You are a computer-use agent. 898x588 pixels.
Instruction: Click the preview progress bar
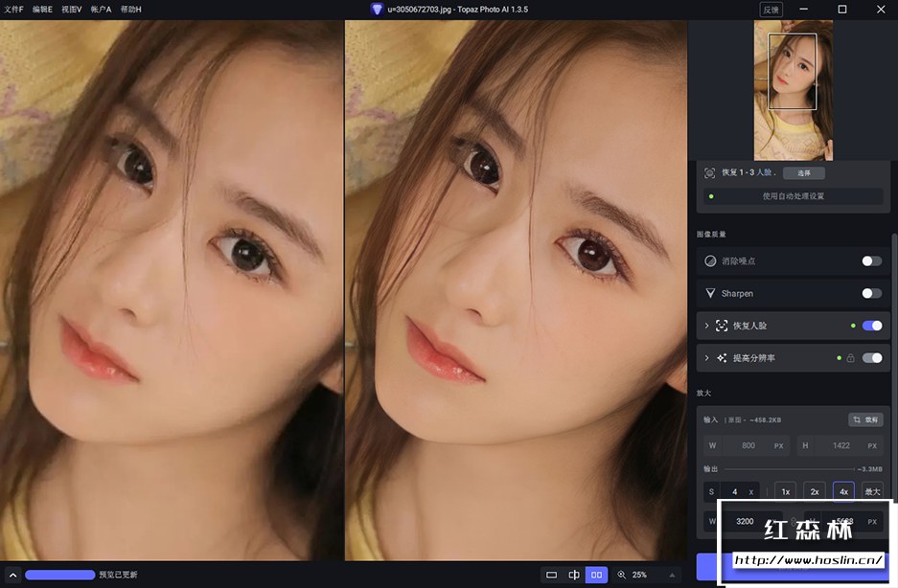pos(60,575)
